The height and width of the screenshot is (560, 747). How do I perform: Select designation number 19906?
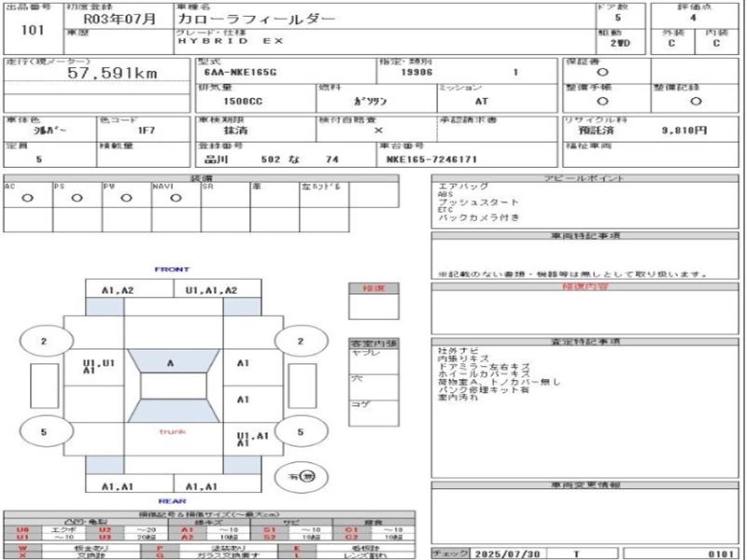416,73
